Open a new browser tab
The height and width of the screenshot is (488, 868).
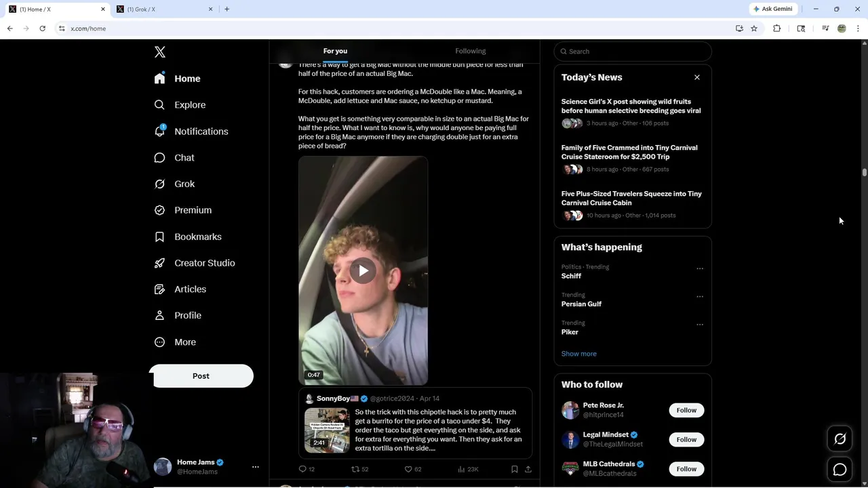coord(226,9)
